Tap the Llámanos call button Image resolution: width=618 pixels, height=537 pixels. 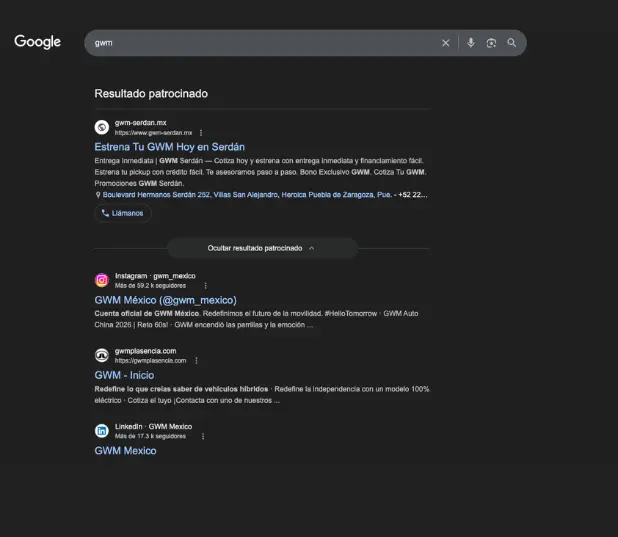(x=123, y=213)
